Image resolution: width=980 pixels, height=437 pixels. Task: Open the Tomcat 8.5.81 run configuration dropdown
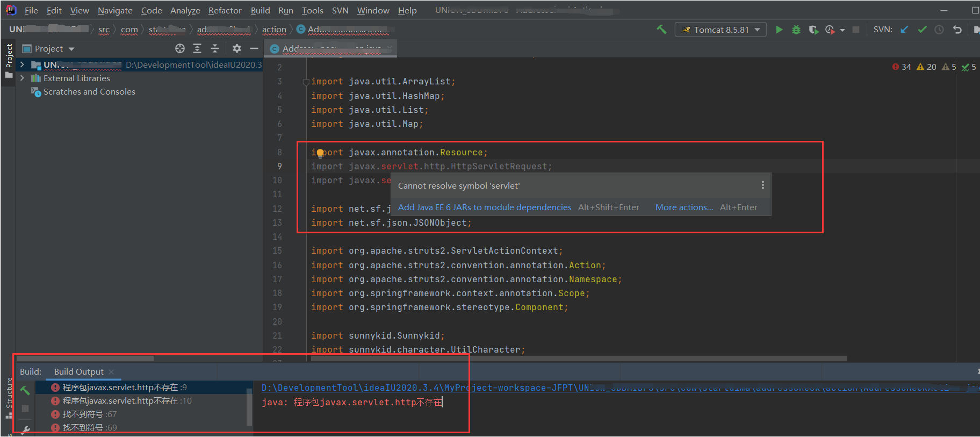(720, 30)
